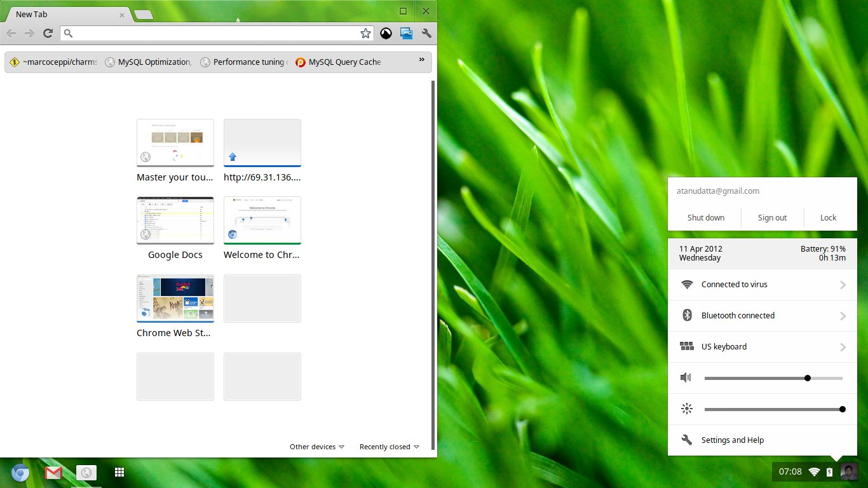Viewport: 868px width, 488px height.
Task: Click the Battery: 91% status text
Action: [823, 249]
